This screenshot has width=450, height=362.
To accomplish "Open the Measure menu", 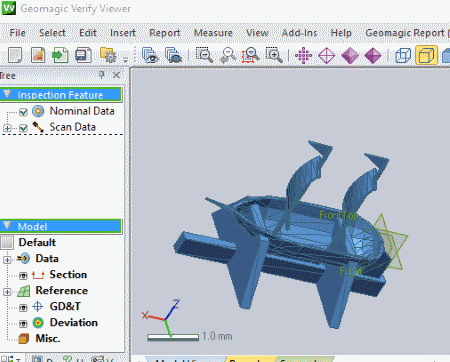I will point(213,33).
